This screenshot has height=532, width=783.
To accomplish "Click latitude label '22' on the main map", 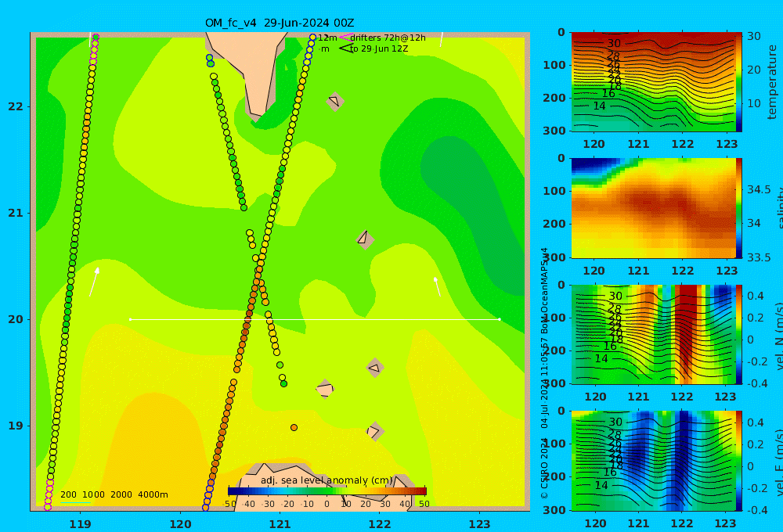I will [x=16, y=106].
